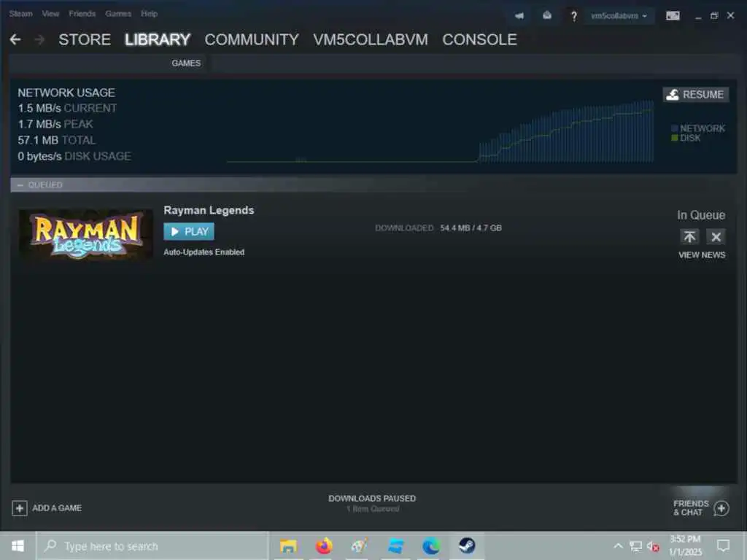Switch to Big Picture mode icon

(673, 16)
